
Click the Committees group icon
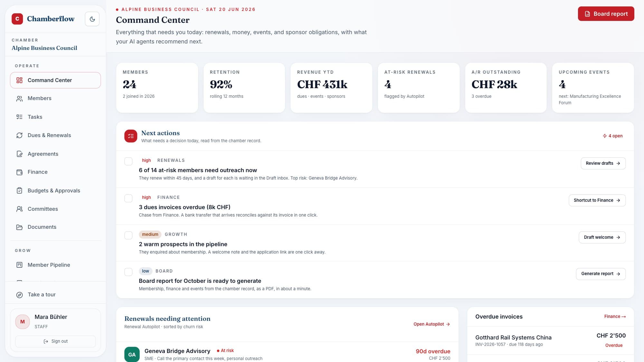[x=19, y=209]
